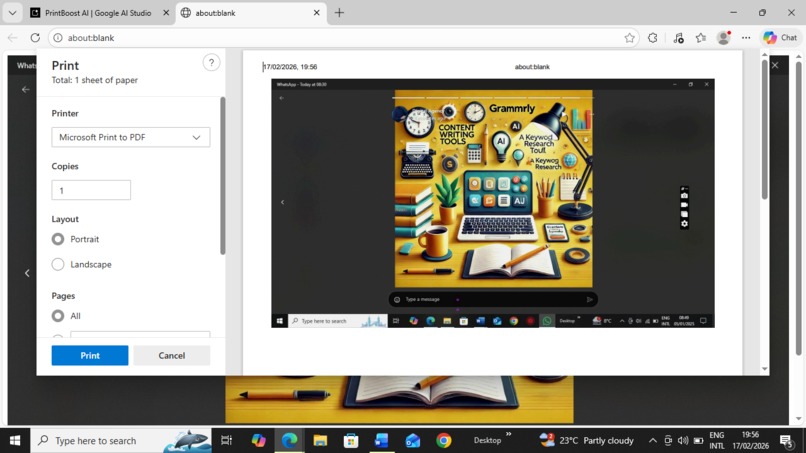View site information icon in address bar
This screenshot has width=806, height=453.
(x=58, y=38)
